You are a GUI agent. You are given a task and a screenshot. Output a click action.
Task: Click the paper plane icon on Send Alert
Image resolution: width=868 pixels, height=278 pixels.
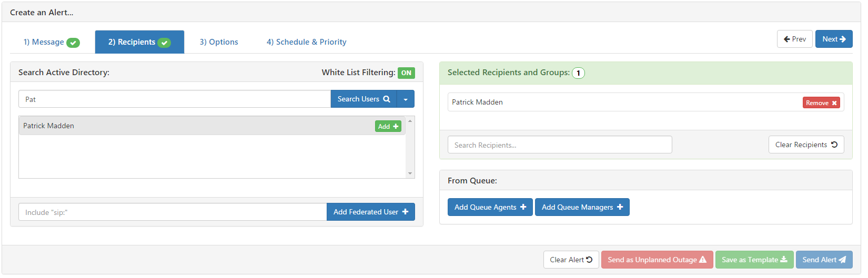point(842,260)
